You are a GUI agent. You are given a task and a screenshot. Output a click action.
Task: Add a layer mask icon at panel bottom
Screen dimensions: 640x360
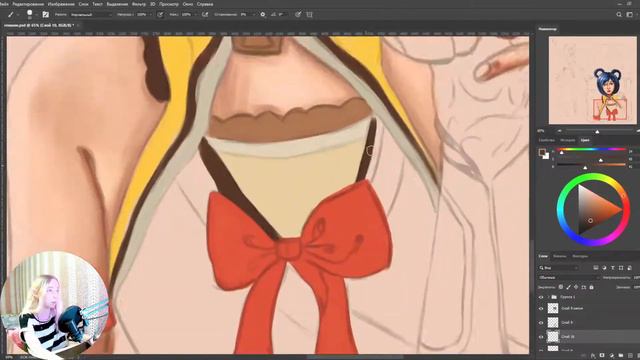click(602, 355)
